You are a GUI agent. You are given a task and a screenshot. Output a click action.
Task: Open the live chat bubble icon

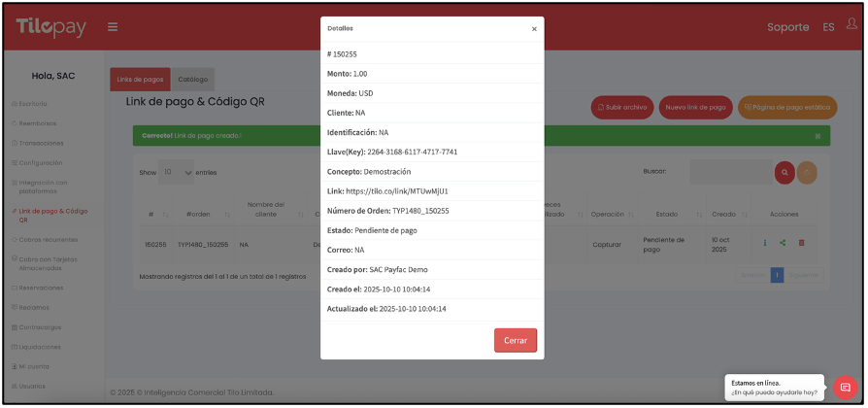(x=845, y=387)
